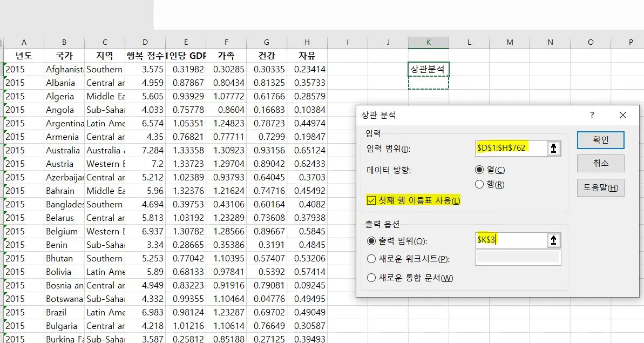This screenshot has height=343, width=644.
Task: Click the disabled 새로운 워크시트 name field
Action: pos(518,258)
